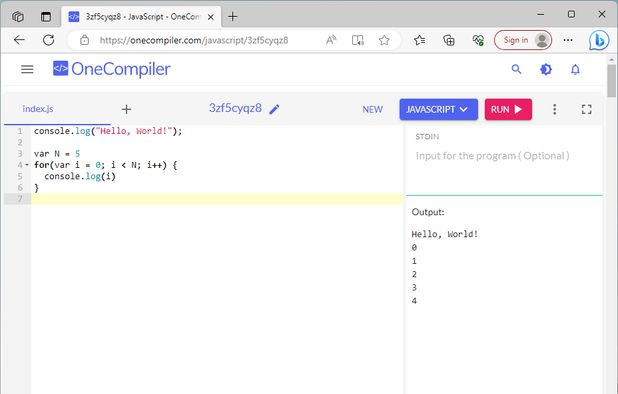Click the page vertical scrollbar thumb
Viewport: 618px width, 394px height.
pos(611,81)
